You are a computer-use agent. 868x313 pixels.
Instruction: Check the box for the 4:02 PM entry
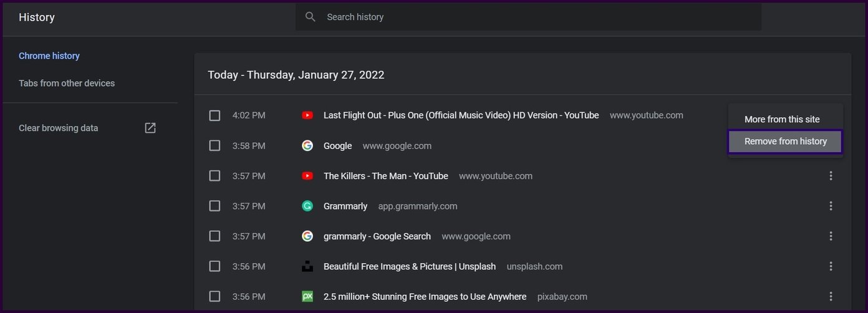coord(215,115)
